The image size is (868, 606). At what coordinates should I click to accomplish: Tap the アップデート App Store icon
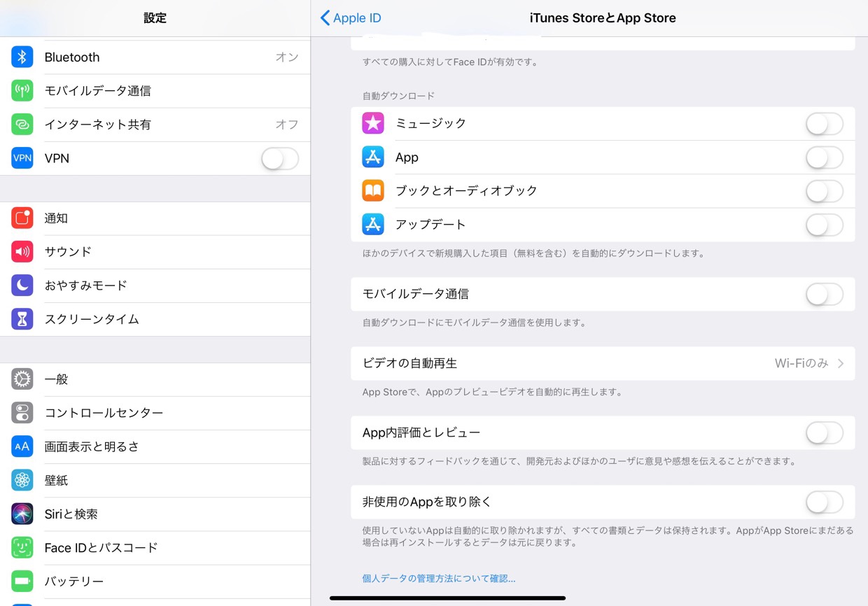tap(373, 224)
